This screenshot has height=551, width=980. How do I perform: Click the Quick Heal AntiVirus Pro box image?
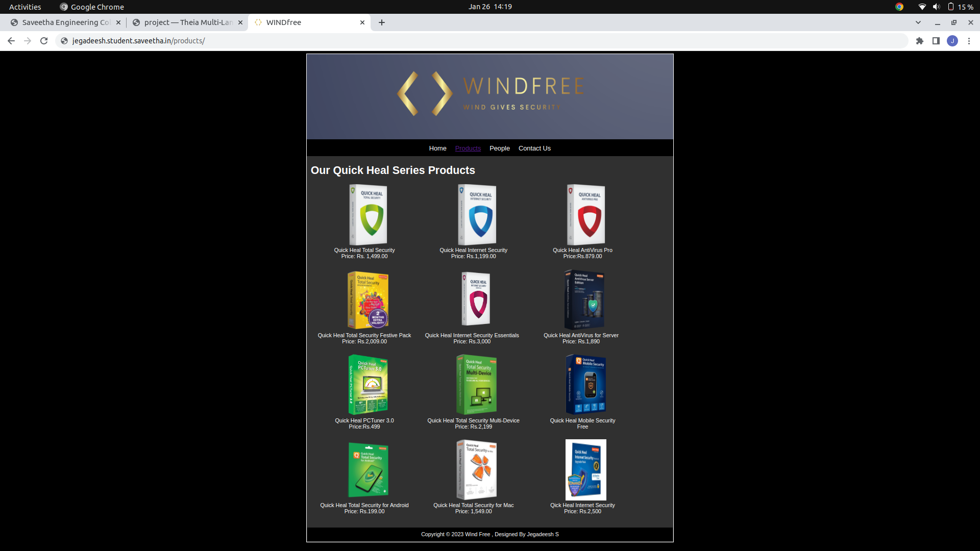(x=586, y=215)
